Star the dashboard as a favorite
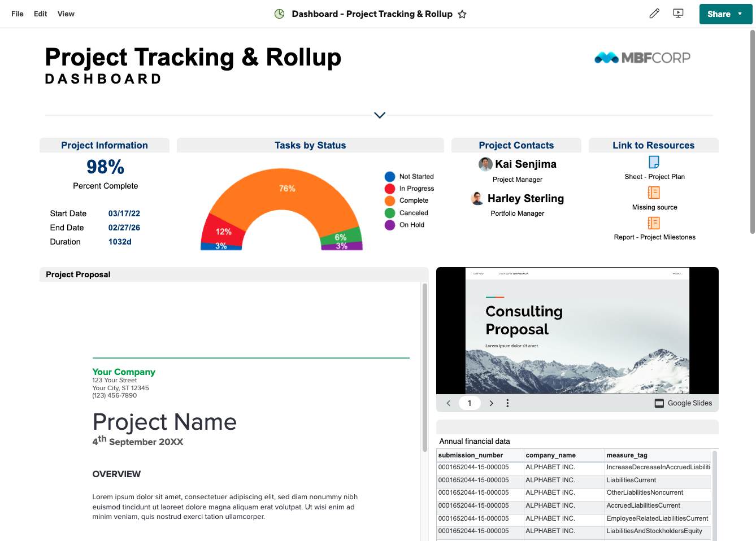Viewport: 756px width, 541px height. coord(462,14)
